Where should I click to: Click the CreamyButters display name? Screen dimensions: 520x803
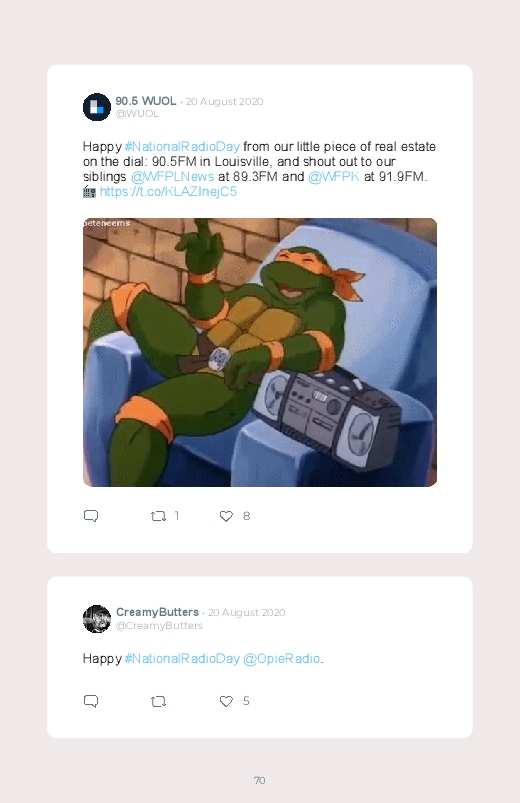(x=157, y=612)
